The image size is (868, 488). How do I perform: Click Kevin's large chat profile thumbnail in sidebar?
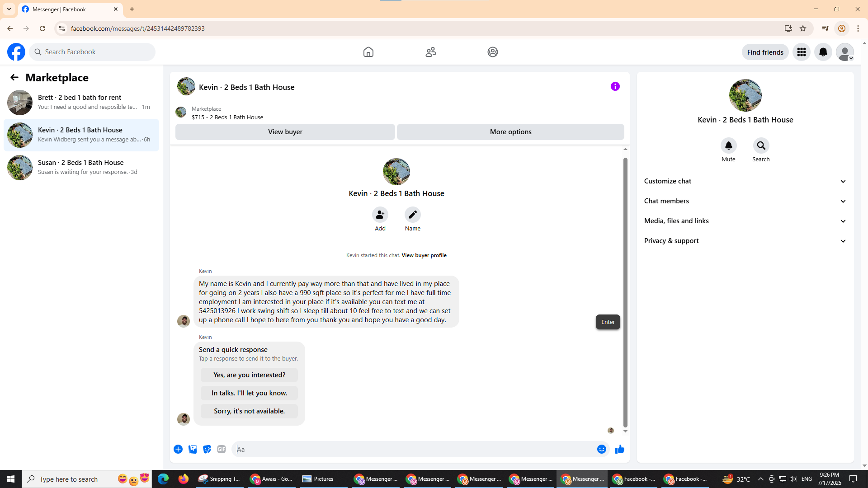[x=745, y=95]
